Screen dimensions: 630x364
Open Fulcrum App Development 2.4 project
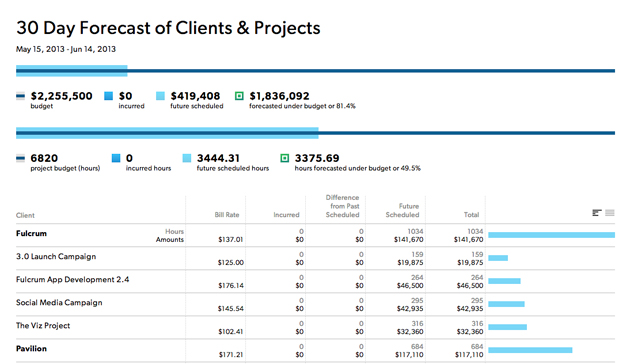click(x=72, y=280)
